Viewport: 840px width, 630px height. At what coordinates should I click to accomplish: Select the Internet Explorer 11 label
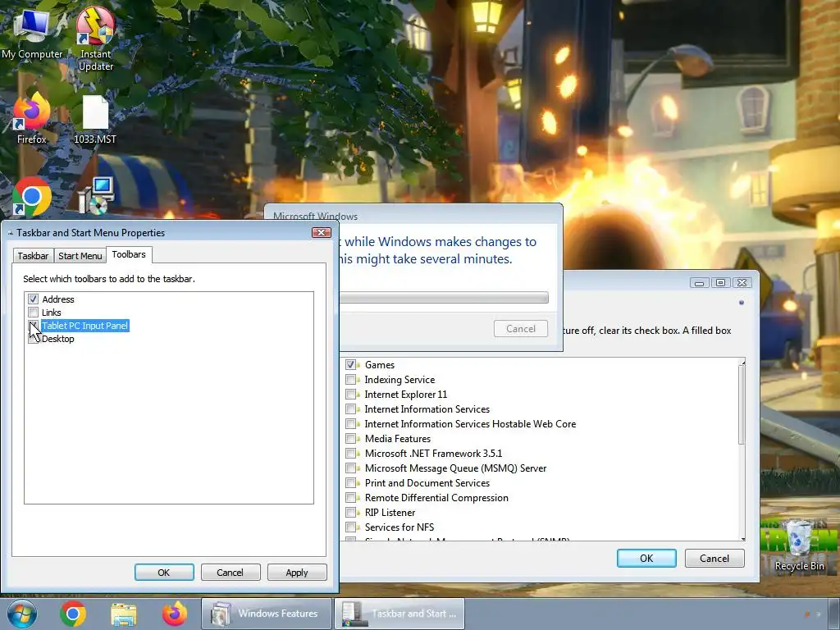[405, 395]
